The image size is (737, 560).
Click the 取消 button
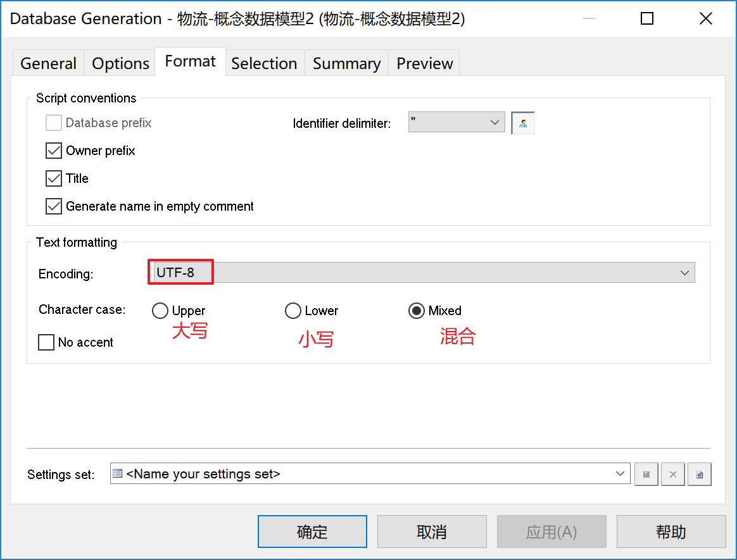point(432,532)
